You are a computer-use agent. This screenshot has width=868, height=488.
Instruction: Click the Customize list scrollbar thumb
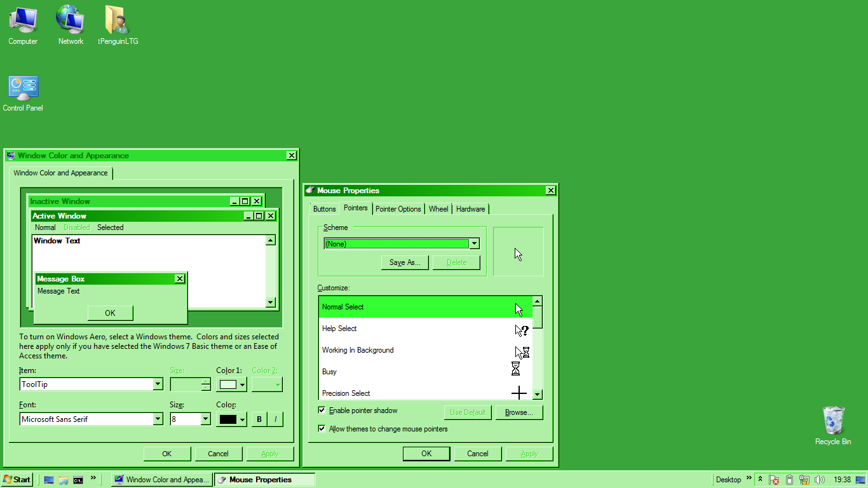(x=538, y=317)
